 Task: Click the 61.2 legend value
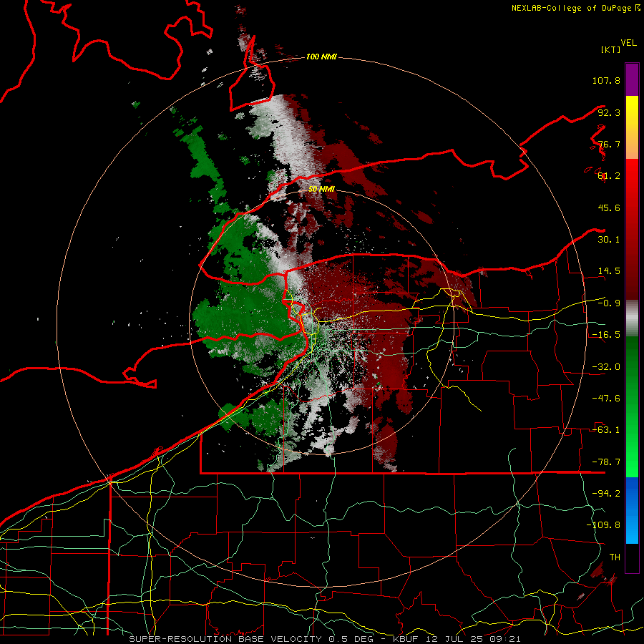[x=609, y=176]
